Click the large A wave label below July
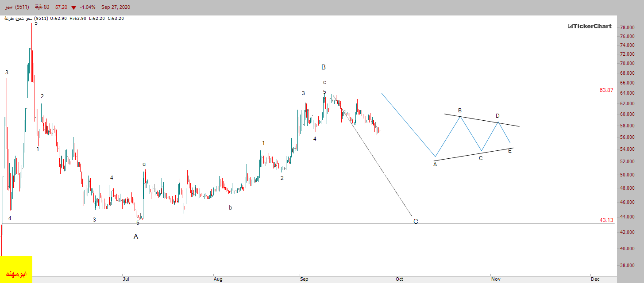The height and width of the screenshot is (283, 644). 136,237
